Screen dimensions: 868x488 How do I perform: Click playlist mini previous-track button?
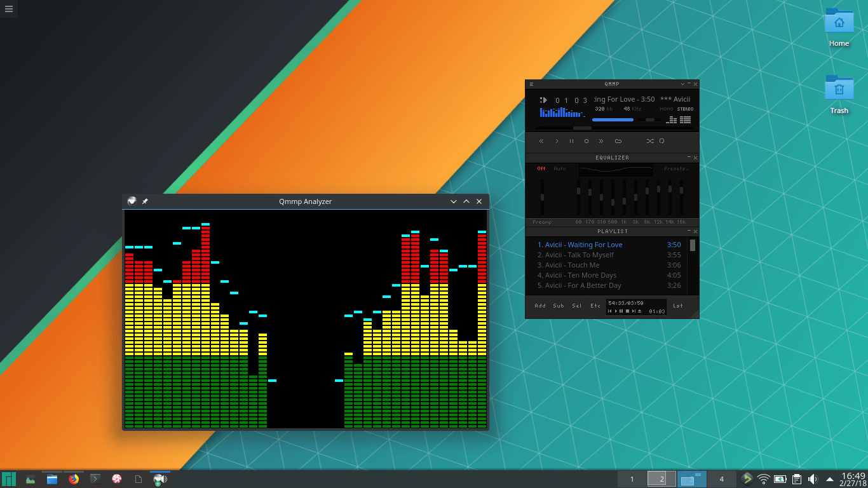point(610,311)
